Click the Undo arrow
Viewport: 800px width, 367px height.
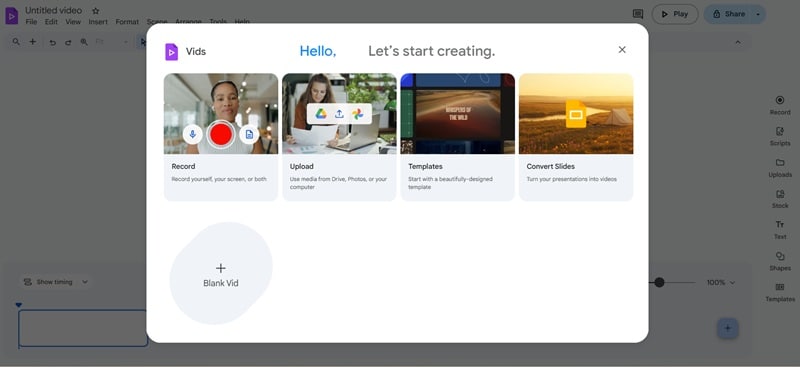point(53,42)
